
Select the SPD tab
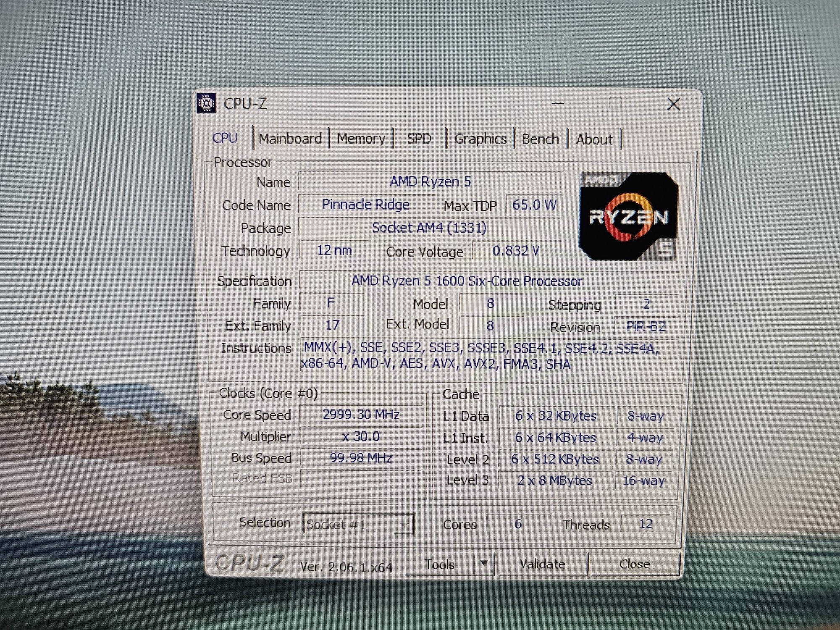click(419, 139)
